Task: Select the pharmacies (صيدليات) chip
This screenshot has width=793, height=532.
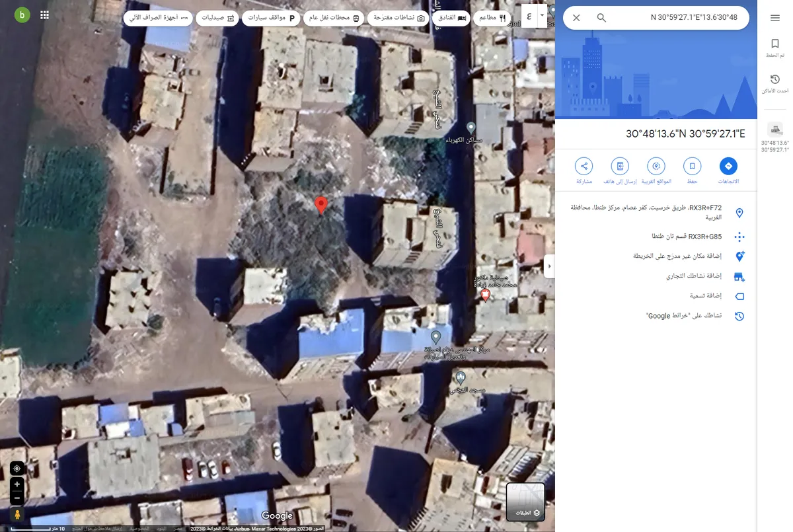Action: 217,19
